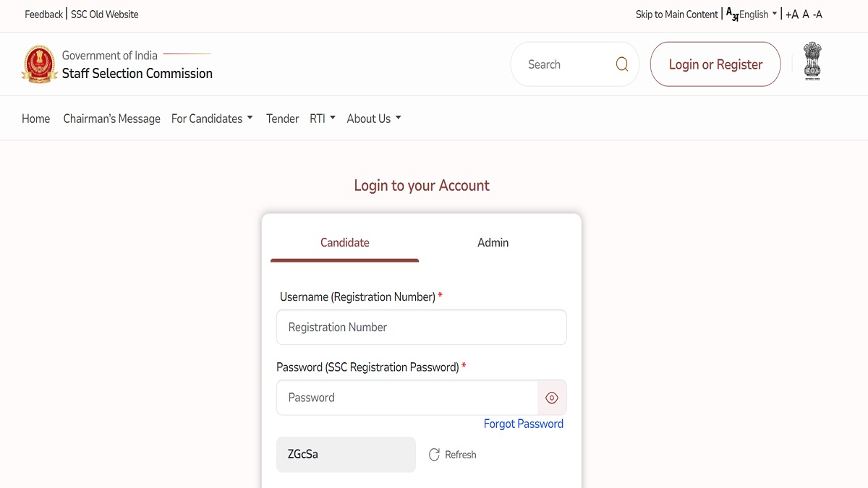
Task: Select the Candidate tab
Action: pyautogui.click(x=345, y=242)
